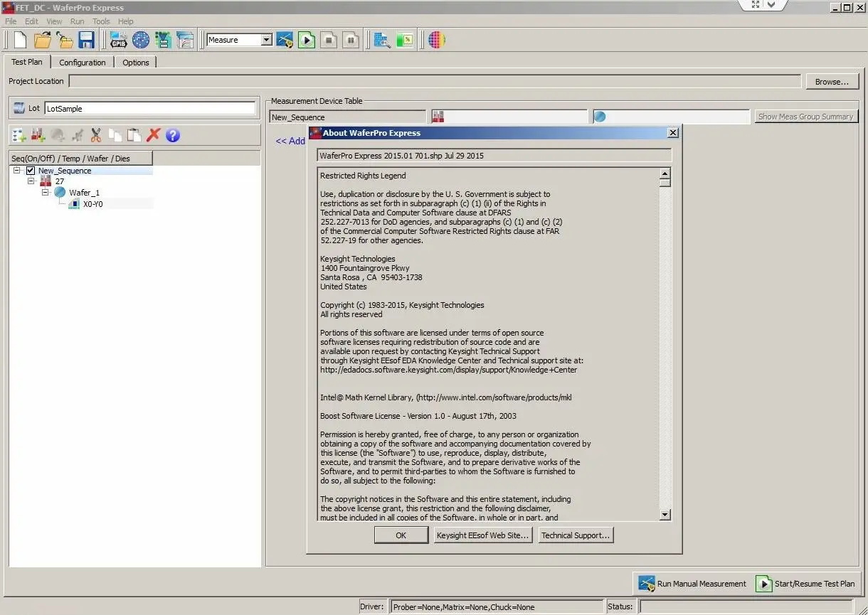Click the New_Sequence cell in Measurement Device Table

pos(348,117)
